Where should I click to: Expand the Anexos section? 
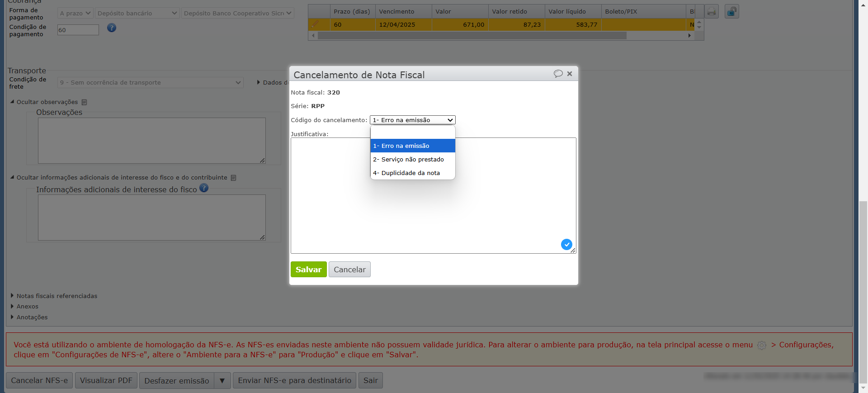click(24, 307)
